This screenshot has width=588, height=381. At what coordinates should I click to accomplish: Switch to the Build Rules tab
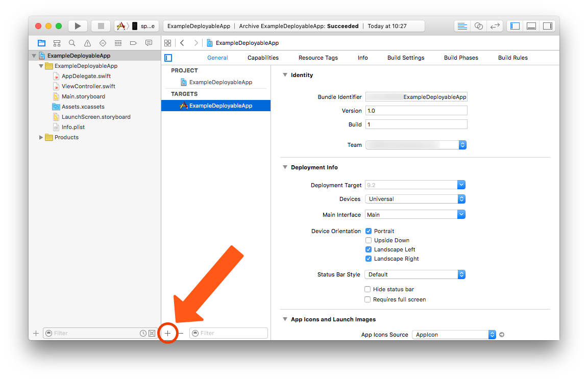[512, 58]
